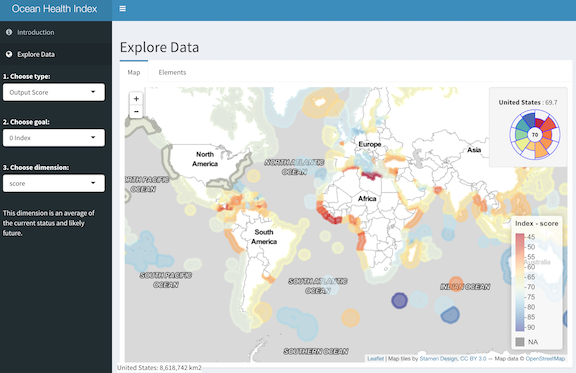Click the dark purple circle region in Indian Ocean

pyautogui.click(x=399, y=301)
